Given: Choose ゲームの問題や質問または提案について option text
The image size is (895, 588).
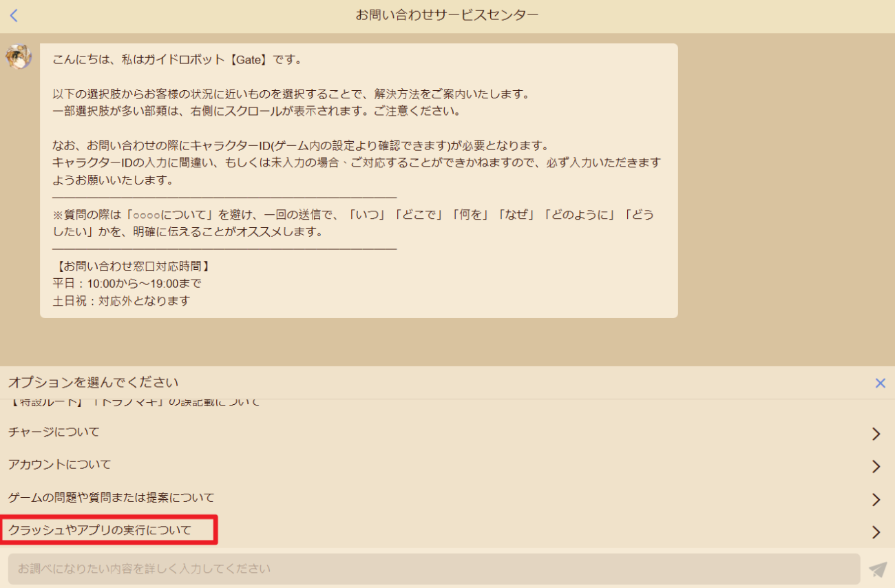Looking at the screenshot, I should coord(111,497).
